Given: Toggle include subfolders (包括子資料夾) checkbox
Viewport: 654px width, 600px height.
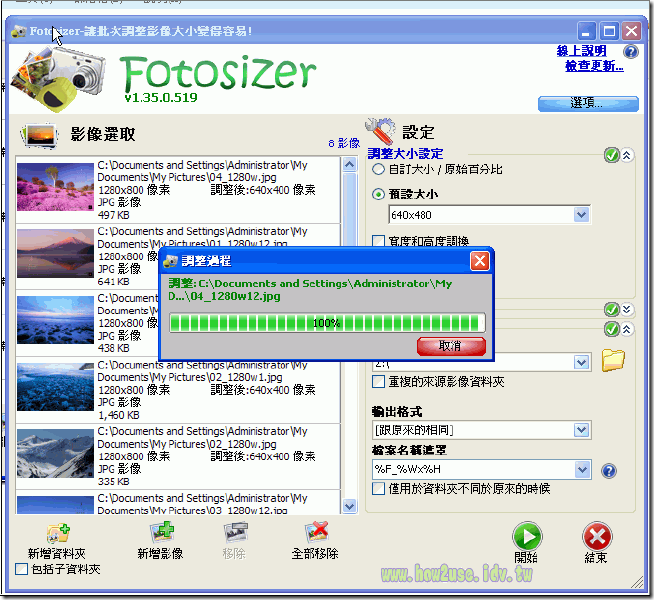Looking at the screenshot, I should (x=21, y=569).
